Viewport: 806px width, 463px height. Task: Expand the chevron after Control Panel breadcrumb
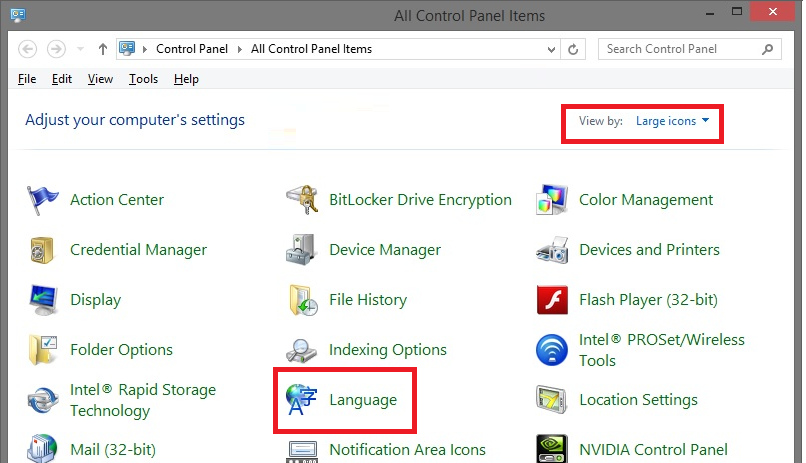pyautogui.click(x=240, y=49)
